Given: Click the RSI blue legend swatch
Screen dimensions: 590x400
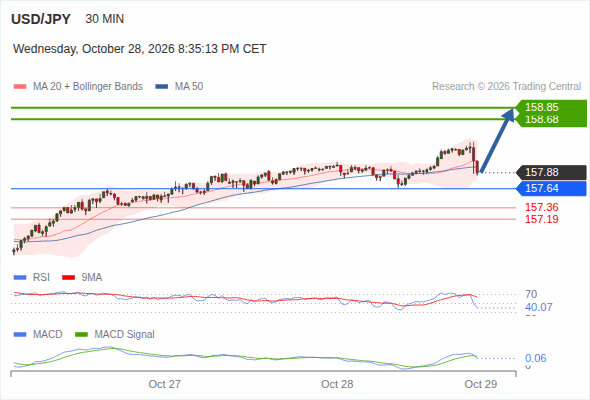Looking at the screenshot, I should [20, 278].
